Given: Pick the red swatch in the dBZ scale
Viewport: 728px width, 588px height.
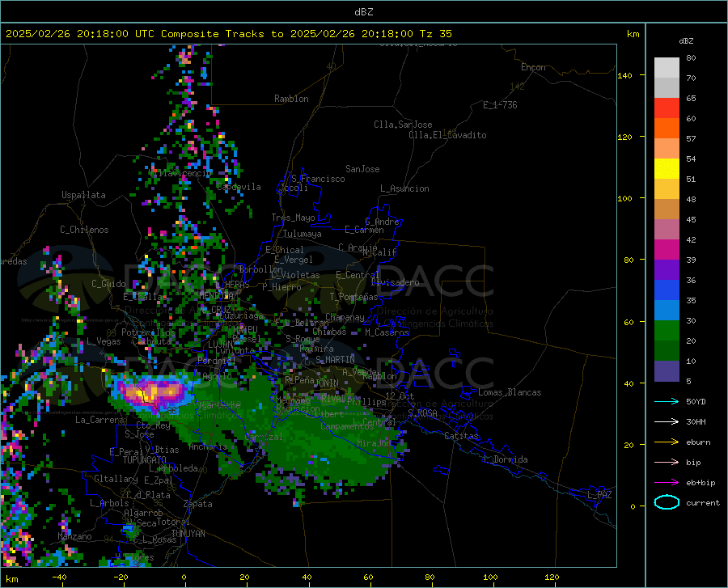Looking at the screenshot, I should tap(667, 108).
